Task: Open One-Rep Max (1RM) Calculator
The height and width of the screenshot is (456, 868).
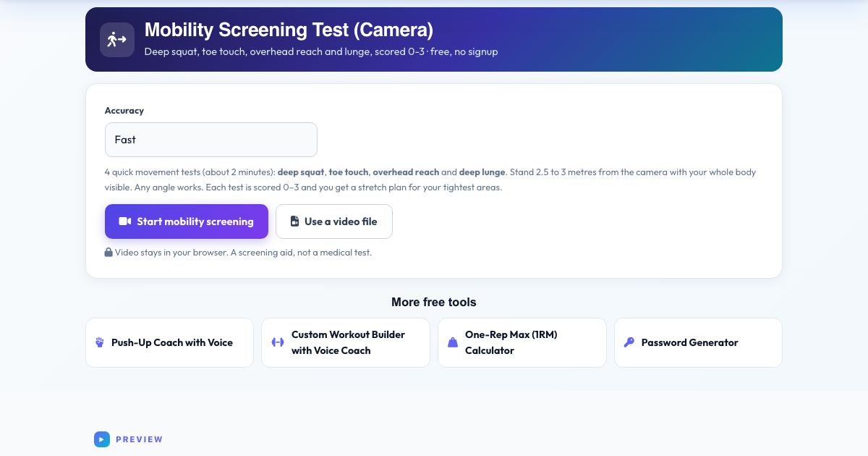Action: tap(522, 342)
